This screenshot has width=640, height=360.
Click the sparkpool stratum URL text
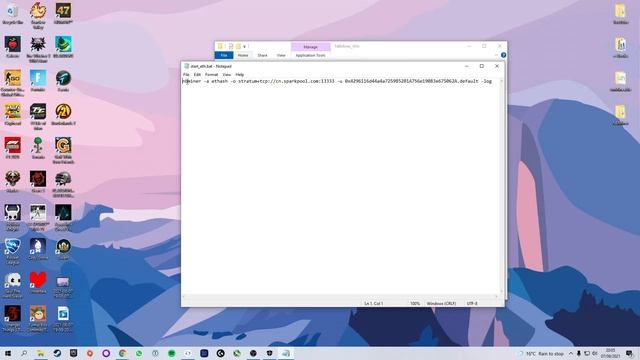point(286,81)
